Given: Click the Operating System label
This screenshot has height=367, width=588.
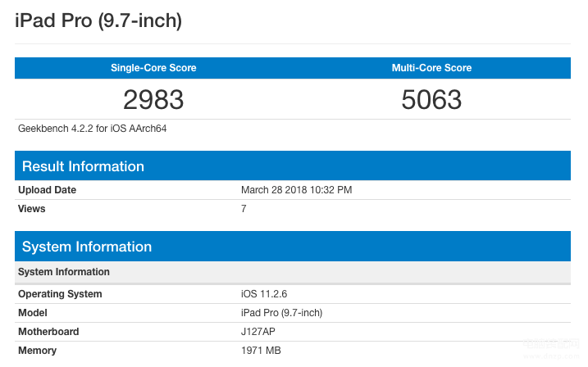Looking at the screenshot, I should 60,294.
